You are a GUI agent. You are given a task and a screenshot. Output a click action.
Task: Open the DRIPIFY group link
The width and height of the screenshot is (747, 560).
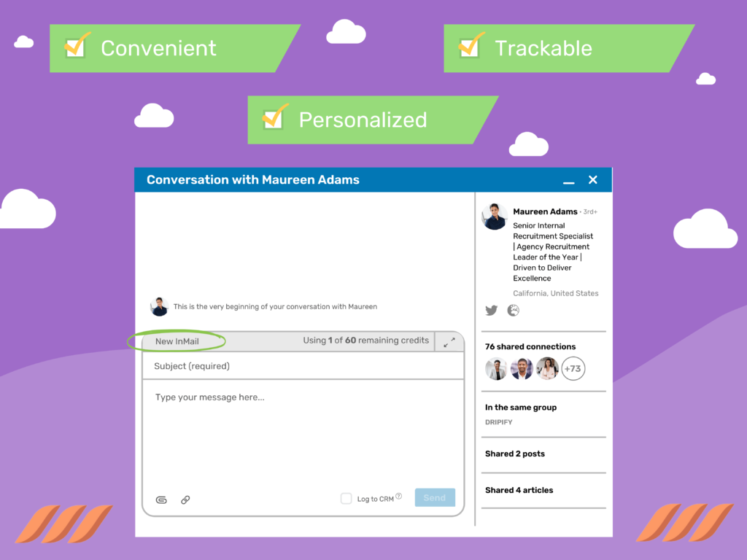(500, 421)
